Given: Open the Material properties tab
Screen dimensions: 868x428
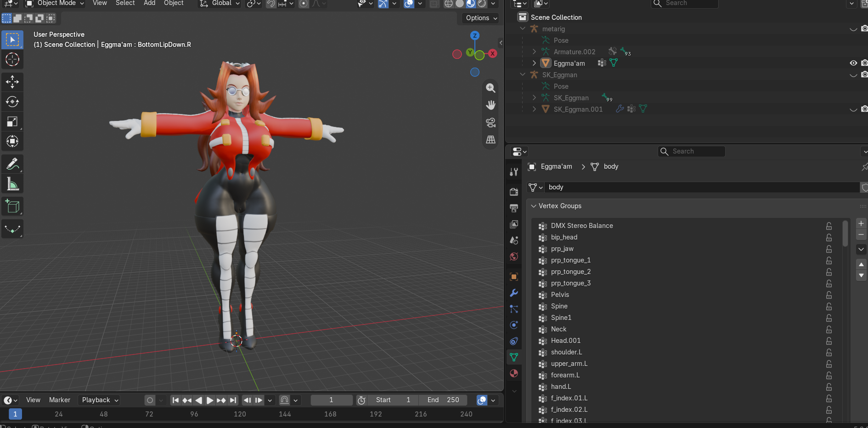Looking at the screenshot, I should (x=514, y=373).
